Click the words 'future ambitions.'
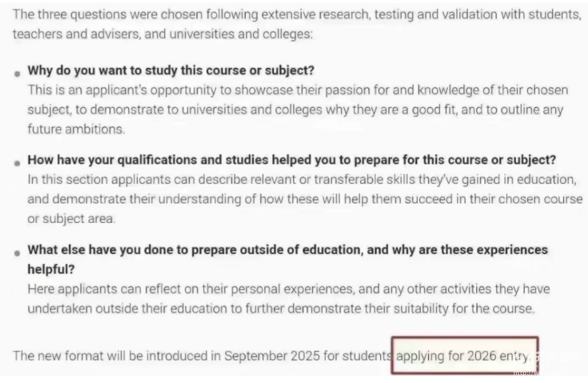 [x=76, y=130]
